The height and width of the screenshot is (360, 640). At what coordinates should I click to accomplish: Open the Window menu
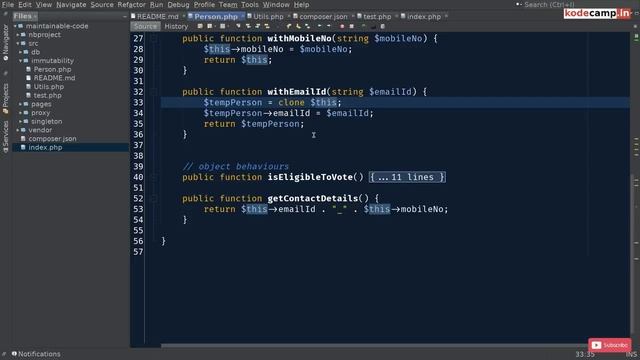click(276, 5)
